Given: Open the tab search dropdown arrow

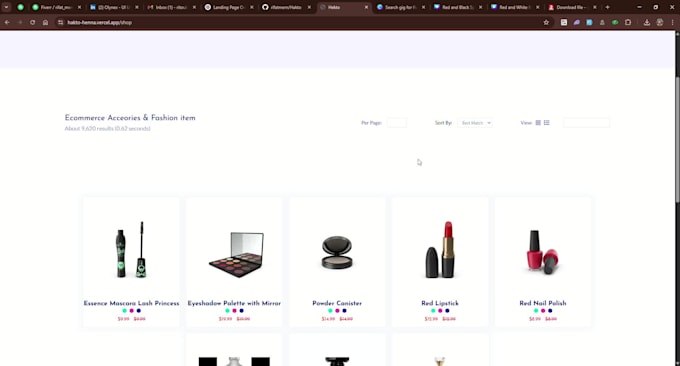Looking at the screenshot, I should pyautogui.click(x=7, y=7).
